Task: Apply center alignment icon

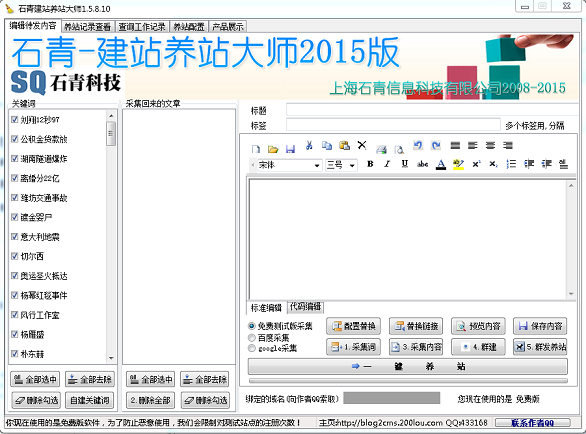Action: [490, 145]
